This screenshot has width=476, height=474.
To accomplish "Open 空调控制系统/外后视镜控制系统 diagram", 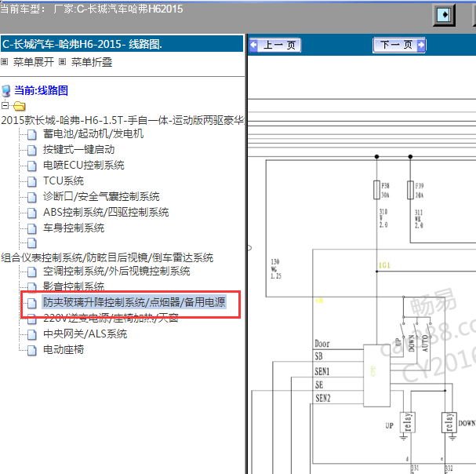I will [117, 271].
